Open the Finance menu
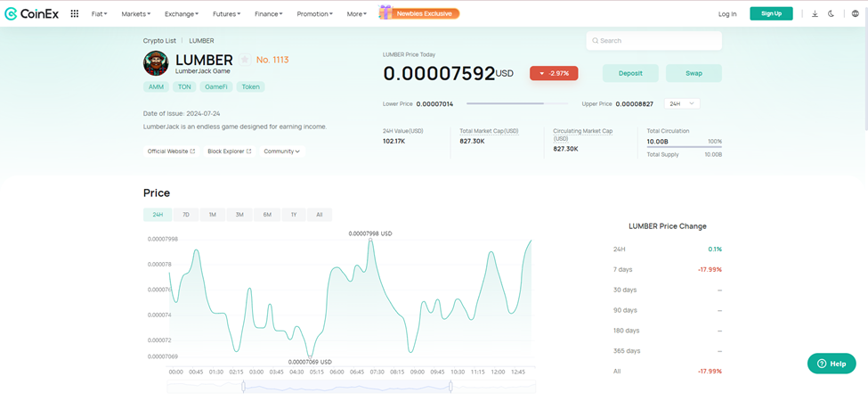Image resolution: width=868 pixels, height=401 pixels. pos(269,14)
